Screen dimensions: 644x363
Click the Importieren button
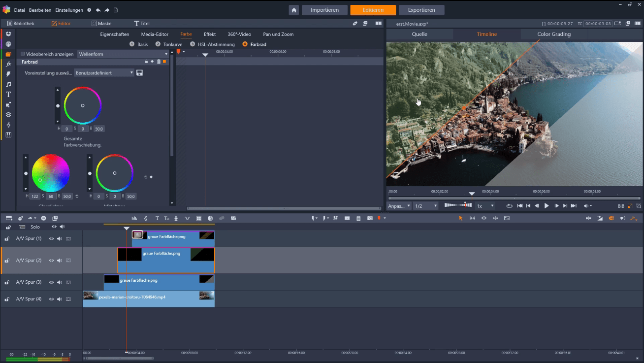click(x=324, y=10)
